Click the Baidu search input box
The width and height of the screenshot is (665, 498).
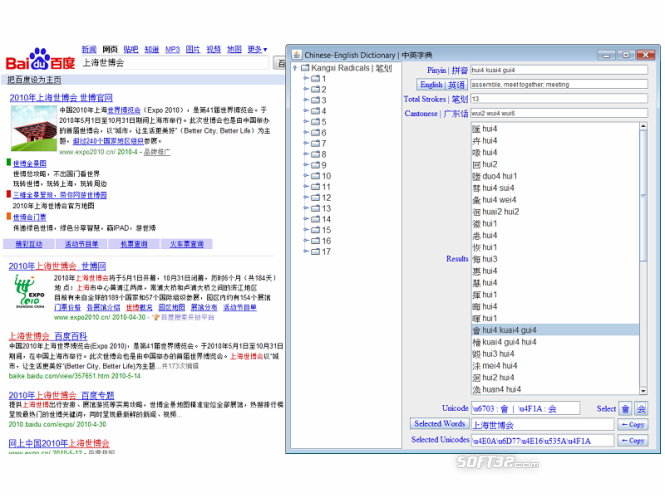[x=175, y=63]
